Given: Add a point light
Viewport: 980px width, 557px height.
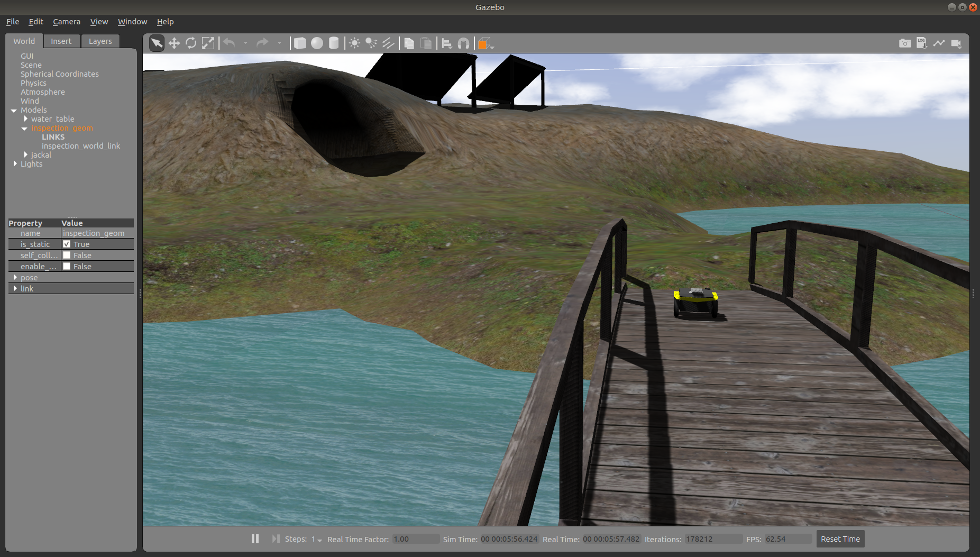Looking at the screenshot, I should pyautogui.click(x=354, y=43).
